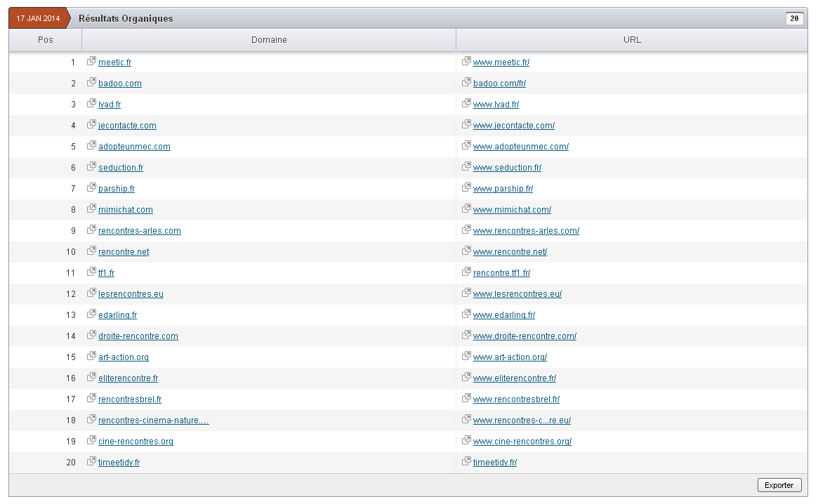
Task: Click the Pos column header
Action: coord(46,39)
